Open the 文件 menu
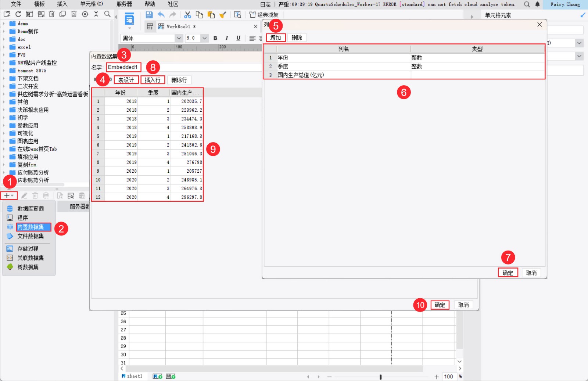 [x=16, y=4]
